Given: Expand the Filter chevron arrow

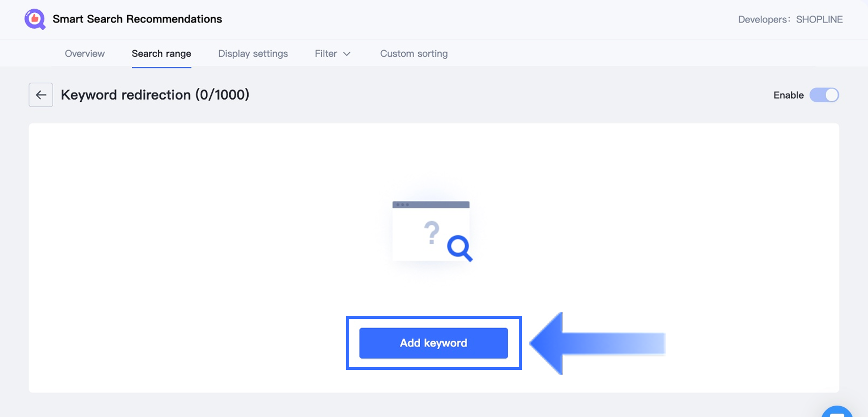Looking at the screenshot, I should (347, 54).
